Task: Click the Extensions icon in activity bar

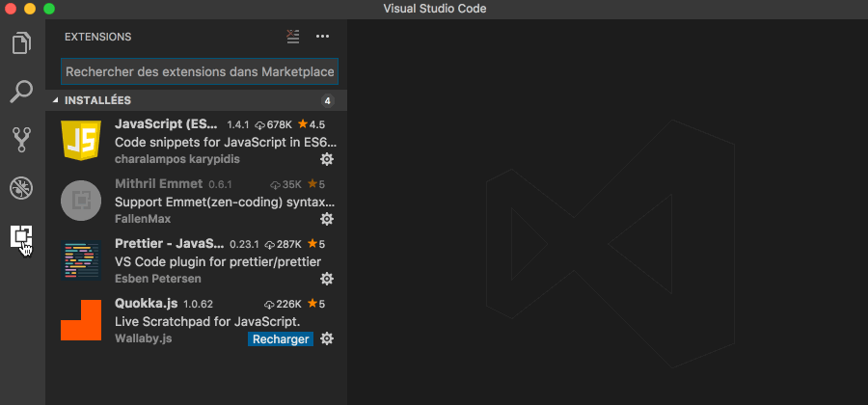Action: click(x=21, y=236)
